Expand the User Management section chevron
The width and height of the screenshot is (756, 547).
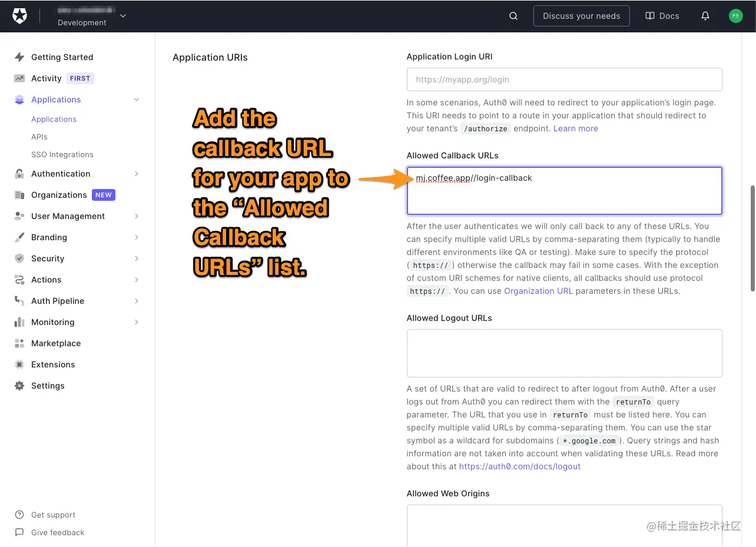[x=137, y=216]
